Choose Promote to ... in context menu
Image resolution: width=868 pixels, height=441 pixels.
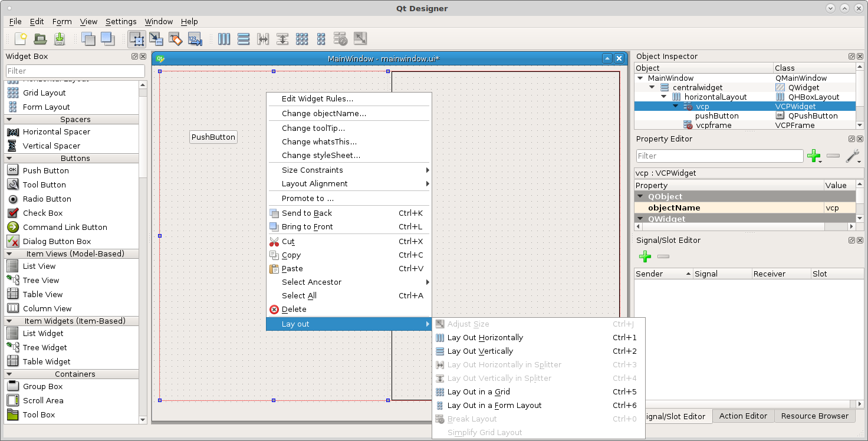pos(349,198)
